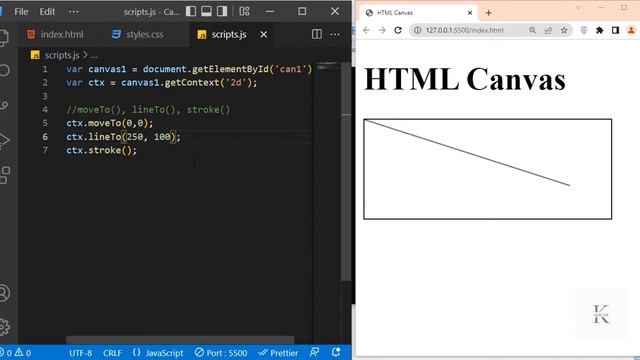
Task: Bookmark this page with the star icon
Action: 564,30
